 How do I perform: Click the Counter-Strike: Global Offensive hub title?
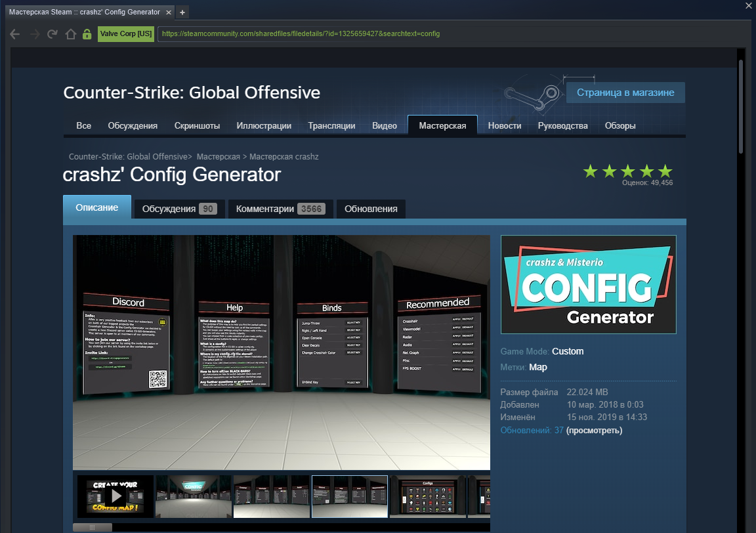pyautogui.click(x=192, y=93)
